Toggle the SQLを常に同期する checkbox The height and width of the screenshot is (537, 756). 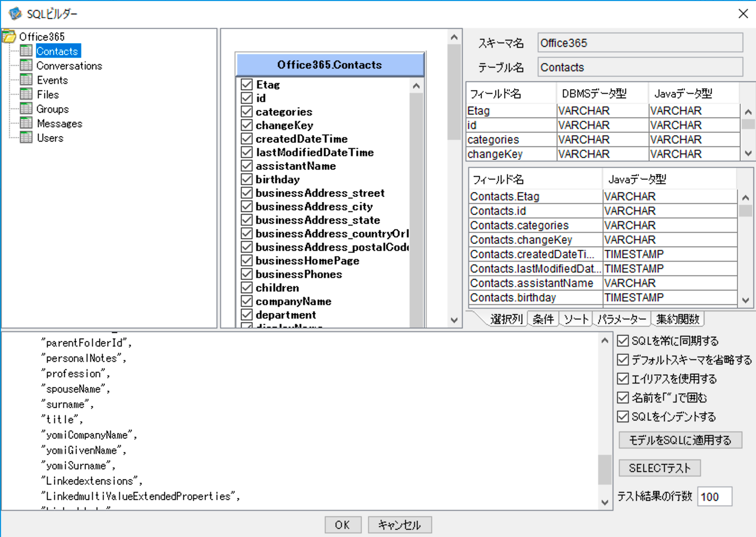point(623,341)
